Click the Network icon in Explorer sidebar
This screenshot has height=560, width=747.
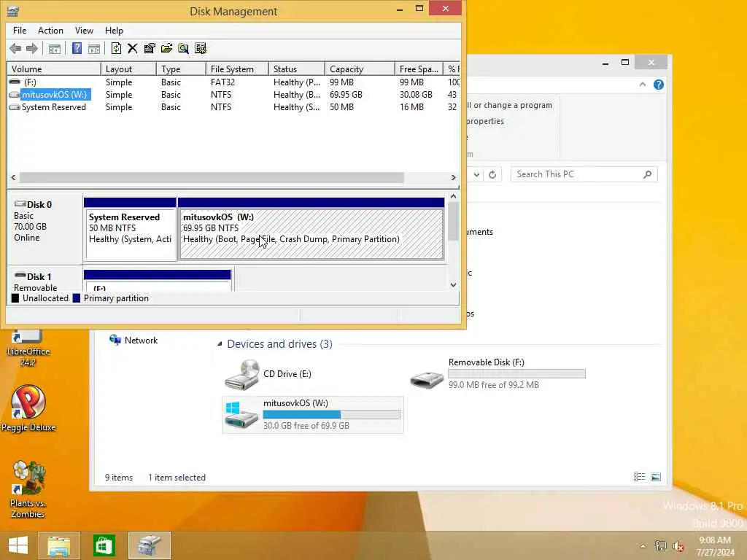coord(115,340)
